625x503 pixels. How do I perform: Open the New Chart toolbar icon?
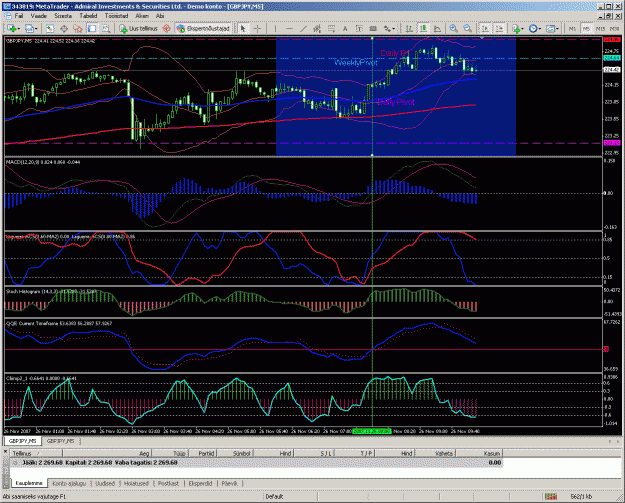click(x=11, y=29)
